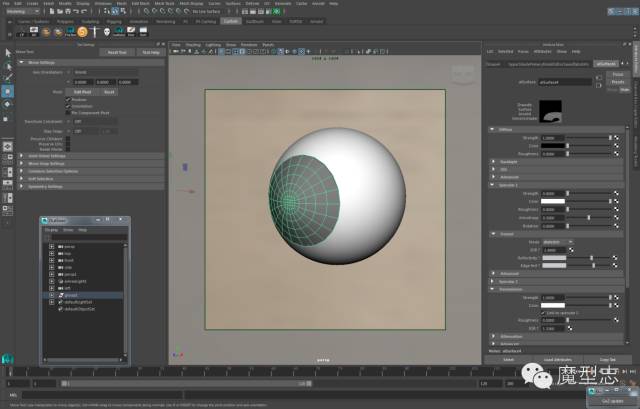
Task: Select the defaultLightSet node in Outliner
Action: point(78,302)
